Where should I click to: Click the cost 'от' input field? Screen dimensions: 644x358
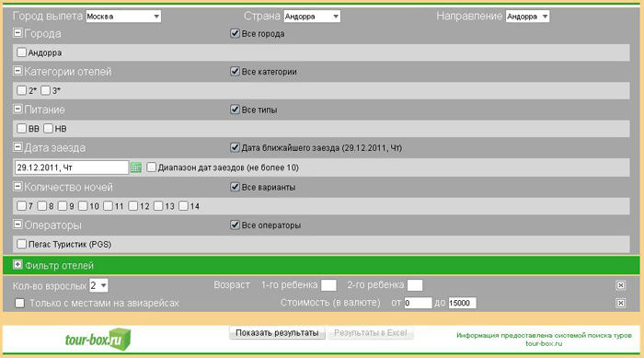(418, 303)
